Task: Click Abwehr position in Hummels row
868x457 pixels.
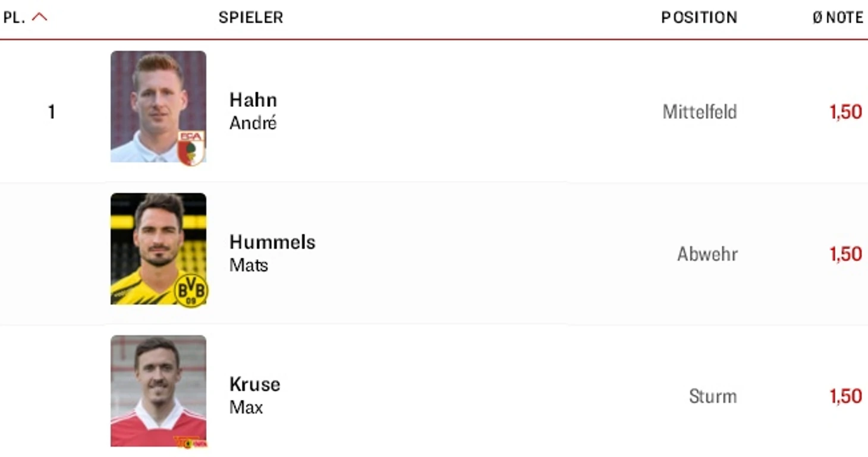Action: coord(707,254)
